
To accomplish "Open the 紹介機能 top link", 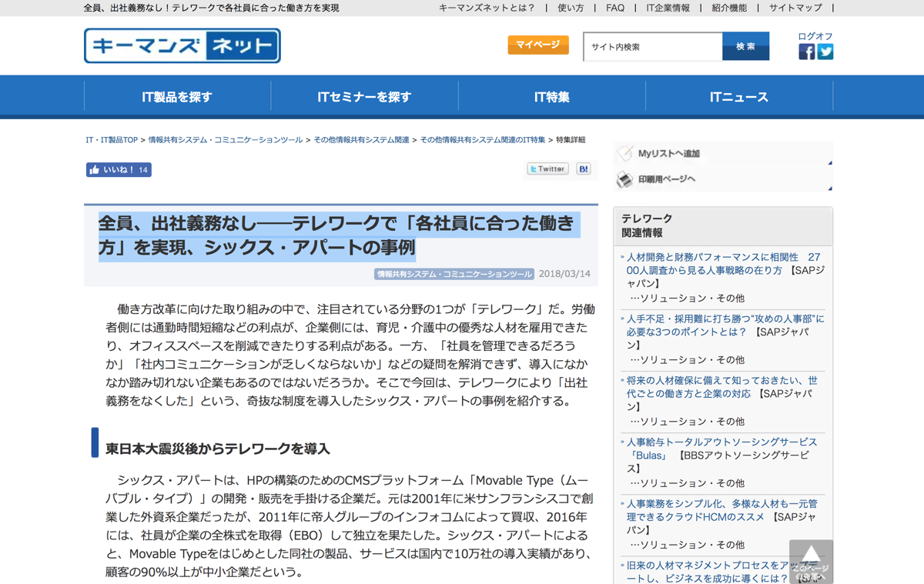I will (x=729, y=8).
